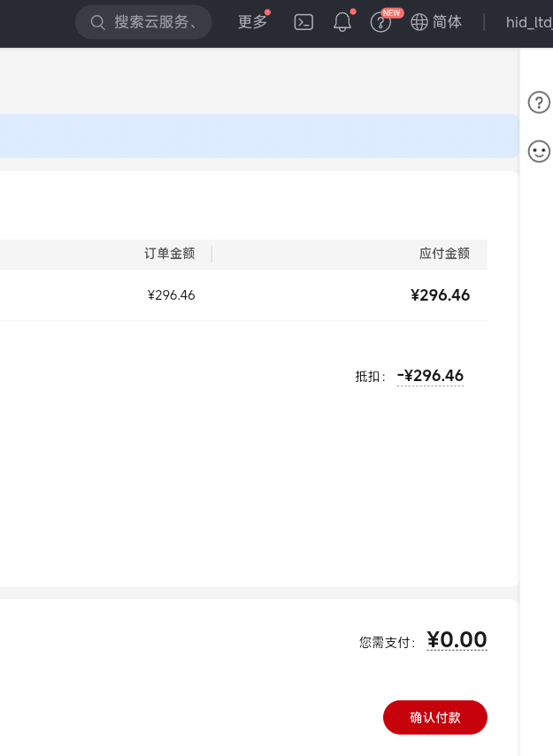Expand the 简体 language selector

447,22
